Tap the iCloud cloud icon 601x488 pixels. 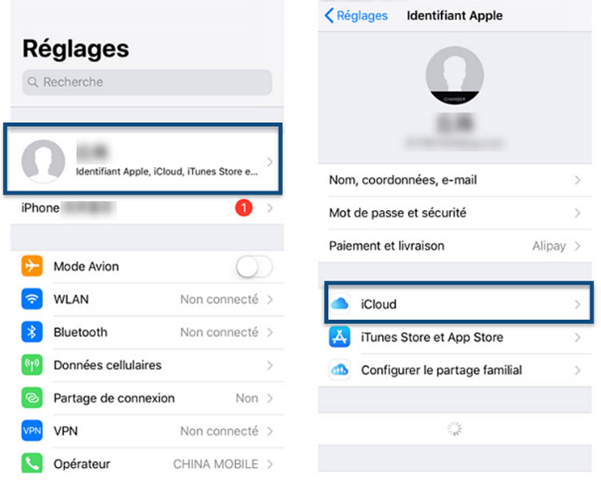[x=340, y=304]
